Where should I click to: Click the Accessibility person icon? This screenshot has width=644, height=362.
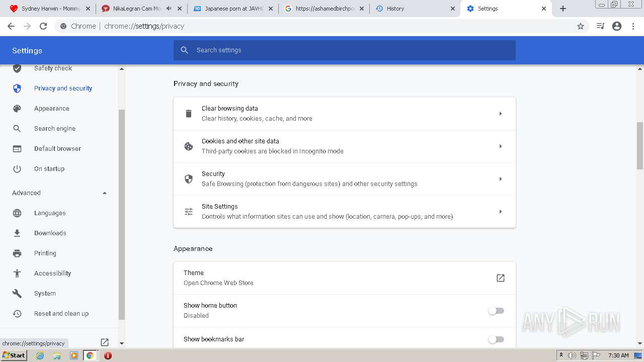[x=17, y=274]
